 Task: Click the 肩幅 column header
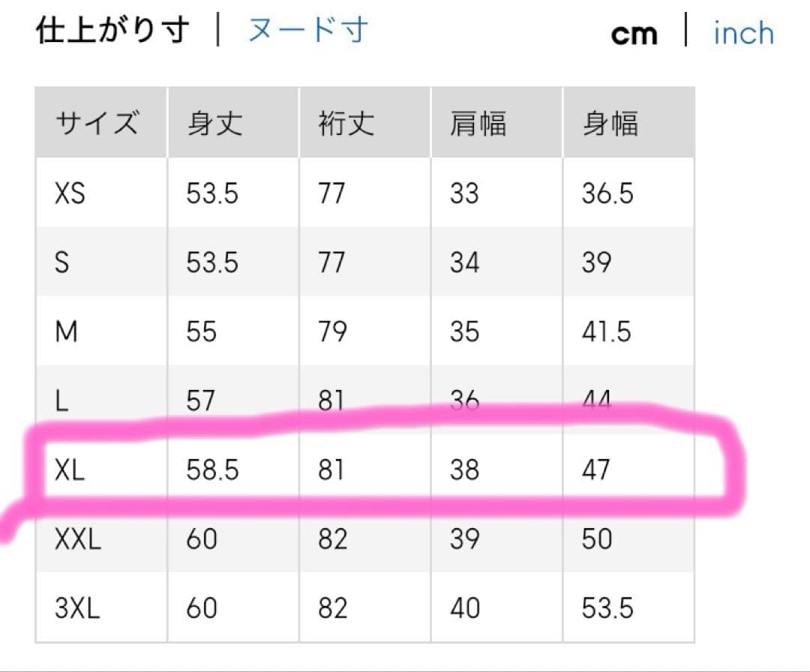478,123
